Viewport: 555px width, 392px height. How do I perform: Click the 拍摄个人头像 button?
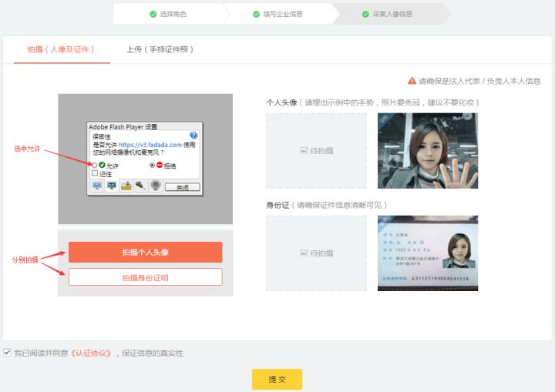pyautogui.click(x=146, y=253)
